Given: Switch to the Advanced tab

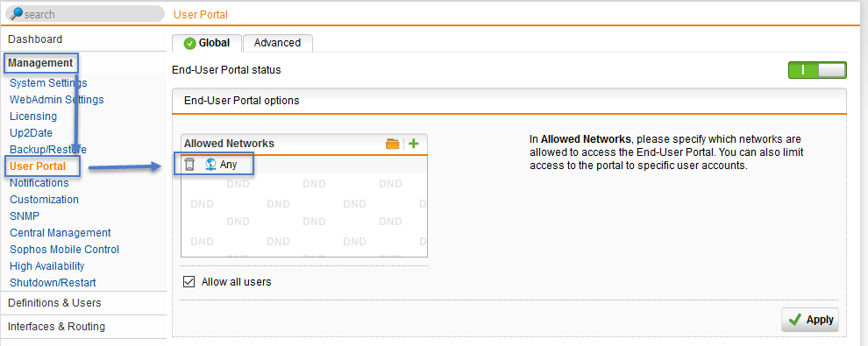Looking at the screenshot, I should click(x=277, y=43).
